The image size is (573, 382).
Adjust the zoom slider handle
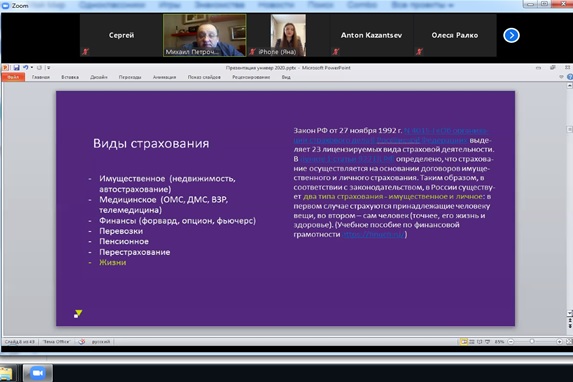point(532,342)
